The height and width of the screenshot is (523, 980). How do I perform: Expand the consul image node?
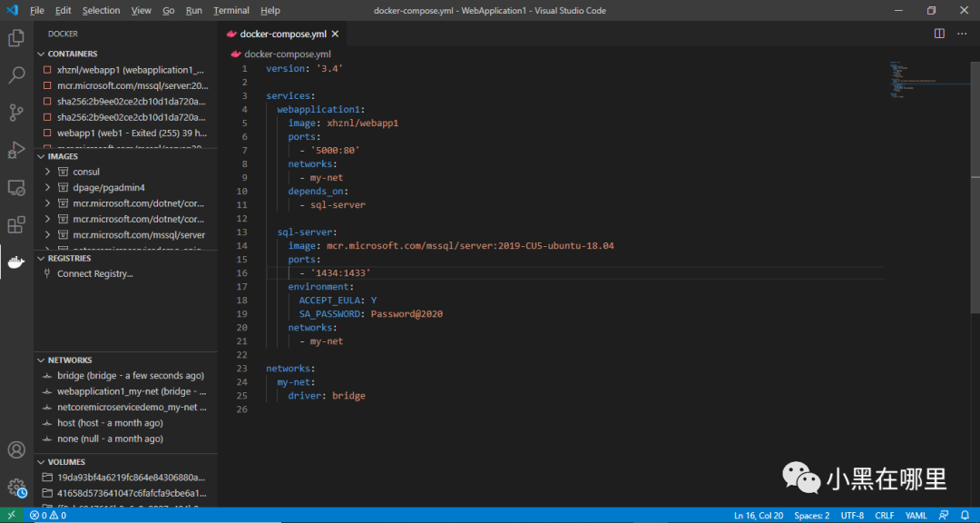47,172
